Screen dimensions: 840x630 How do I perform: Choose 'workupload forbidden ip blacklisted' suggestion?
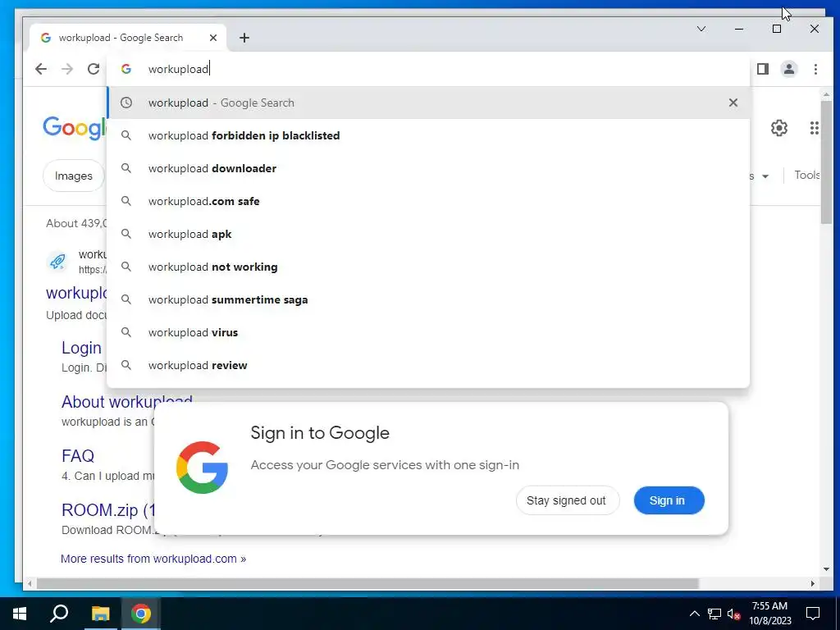(428, 135)
